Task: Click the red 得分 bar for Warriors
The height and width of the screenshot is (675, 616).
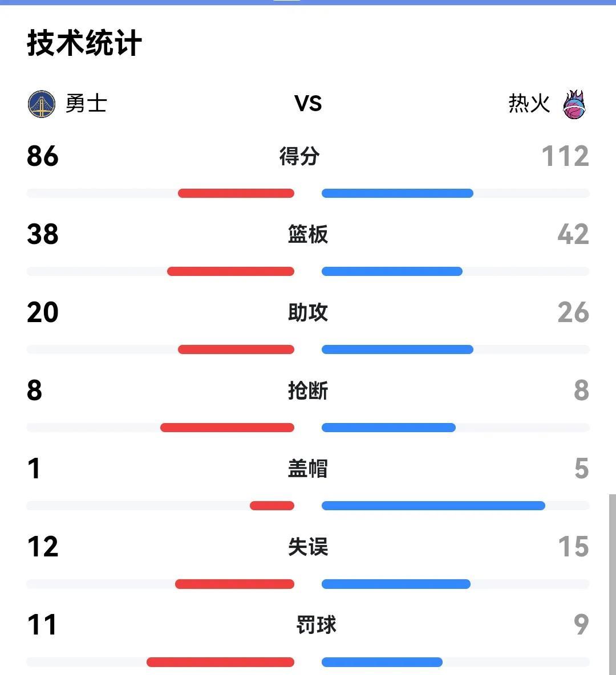Action: click(236, 193)
